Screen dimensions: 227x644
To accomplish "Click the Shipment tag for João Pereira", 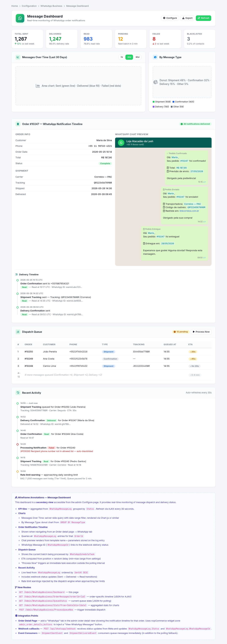I will (x=109, y=352).
